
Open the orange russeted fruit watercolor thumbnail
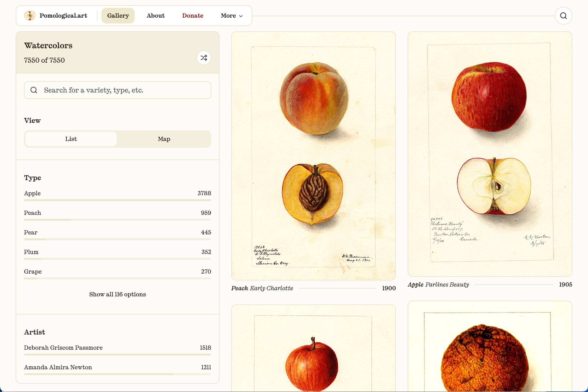tap(490, 346)
